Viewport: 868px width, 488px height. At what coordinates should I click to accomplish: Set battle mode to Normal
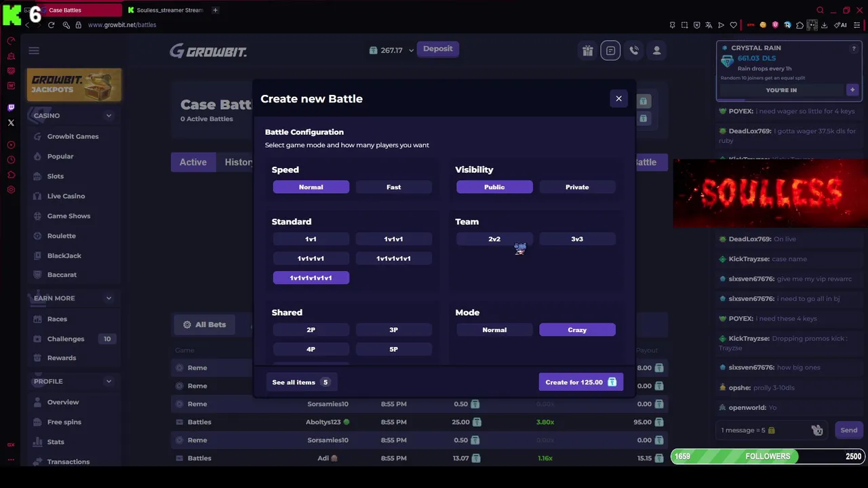(x=494, y=329)
